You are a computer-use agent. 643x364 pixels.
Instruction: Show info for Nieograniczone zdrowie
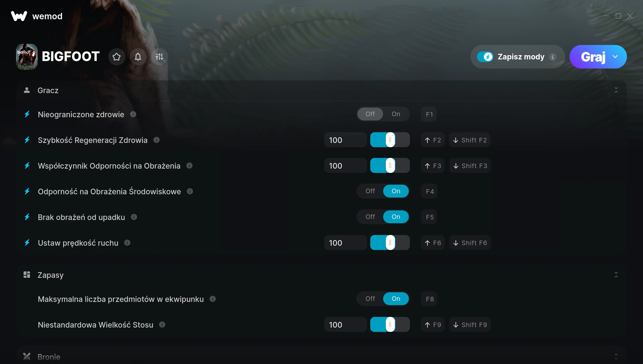pos(133,114)
